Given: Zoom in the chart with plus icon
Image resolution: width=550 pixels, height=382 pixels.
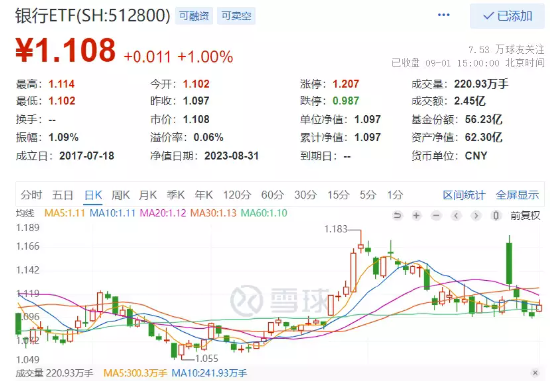Looking at the screenshot, I should pos(416,215).
